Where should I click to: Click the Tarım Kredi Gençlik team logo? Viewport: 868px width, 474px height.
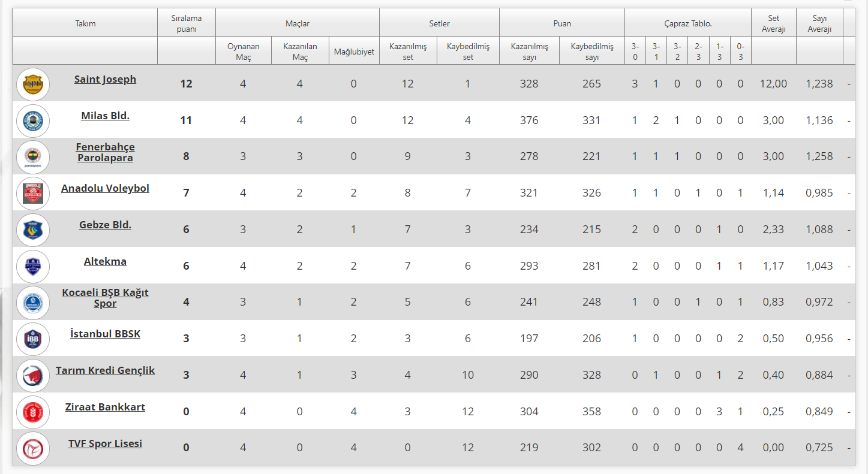pos(33,376)
